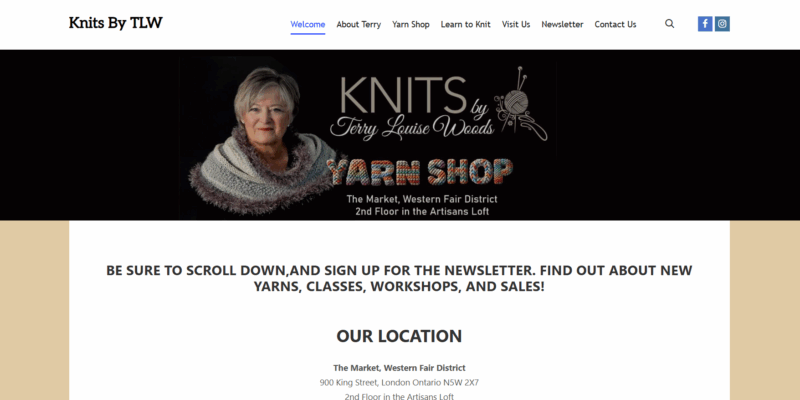Visit the Facebook page icon
The image size is (800, 400).
click(705, 24)
